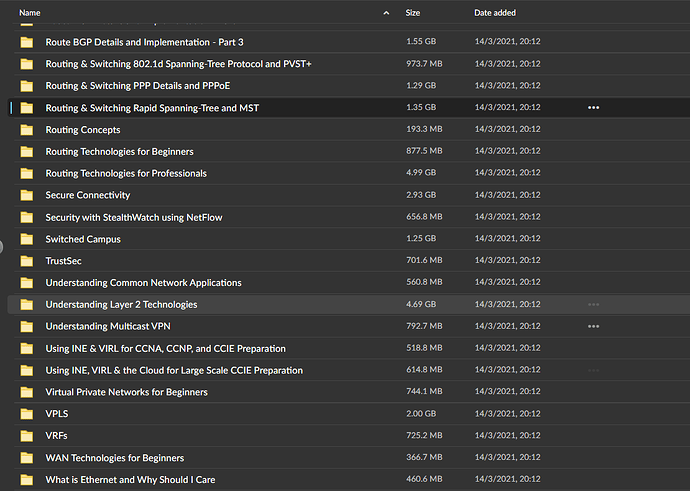This screenshot has width=690, height=491.
Task: Click folder icon for Understanding Common Network Applications
Action: (x=27, y=282)
